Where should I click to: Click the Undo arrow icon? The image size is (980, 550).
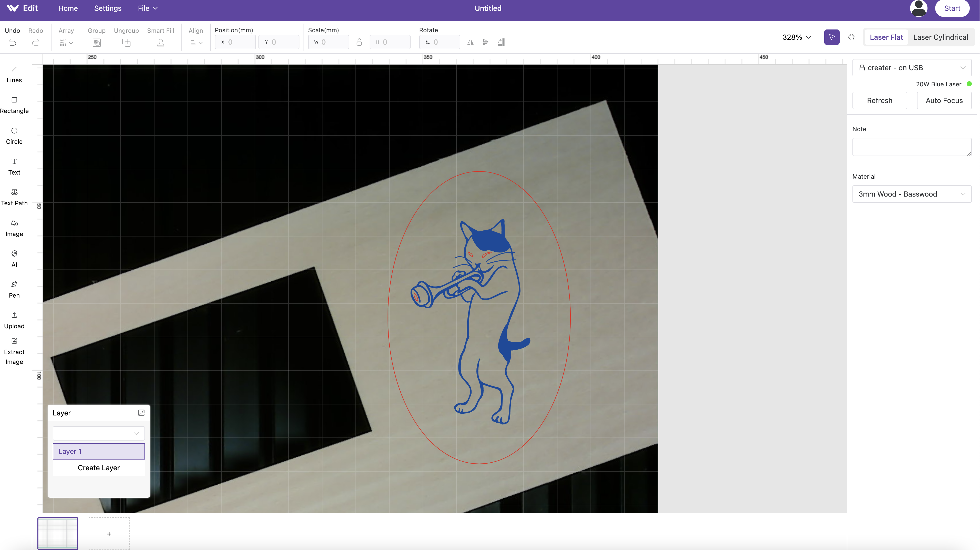pos(12,43)
